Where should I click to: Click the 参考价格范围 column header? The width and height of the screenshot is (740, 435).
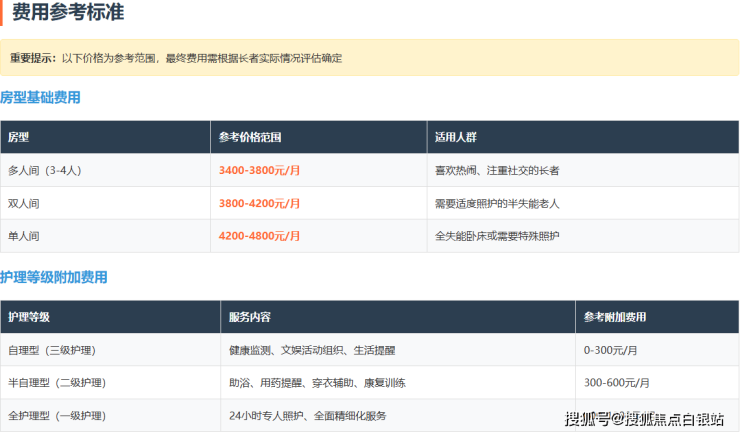coord(251,137)
